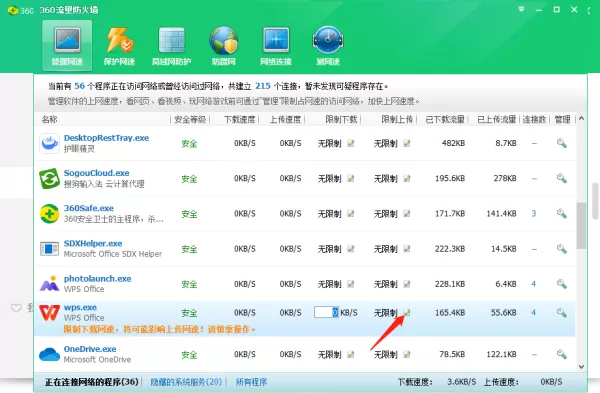
Task: Select the 360Safe.exe program name
Action: (x=89, y=208)
